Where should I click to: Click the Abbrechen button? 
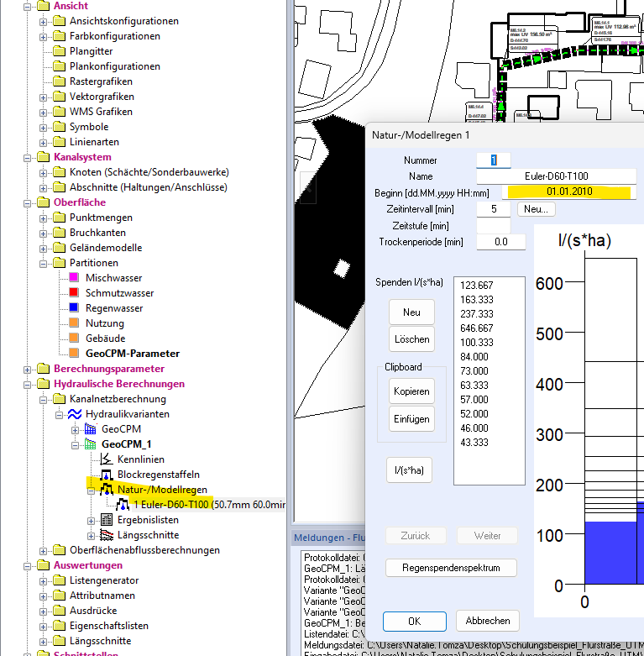(488, 621)
